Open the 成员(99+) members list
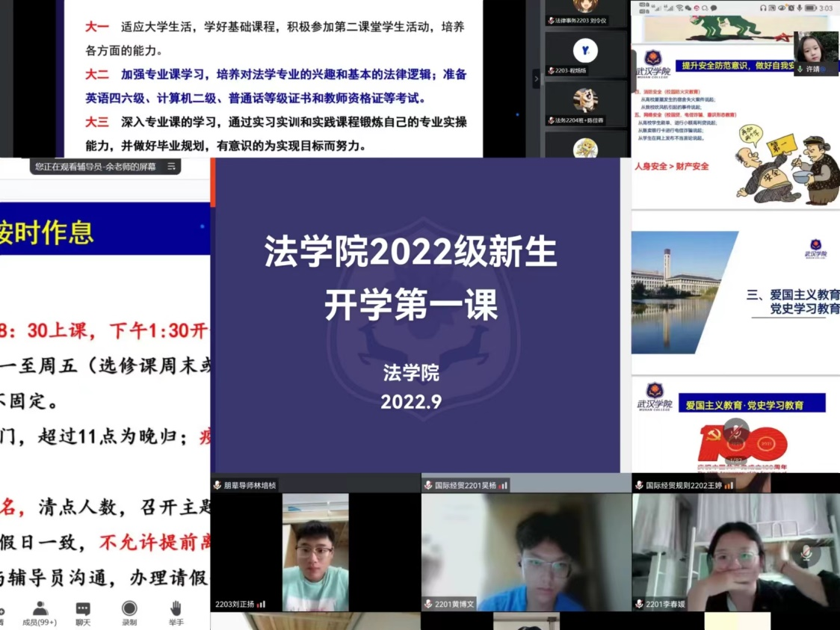Screen dimensions: 840x630 coord(40,612)
